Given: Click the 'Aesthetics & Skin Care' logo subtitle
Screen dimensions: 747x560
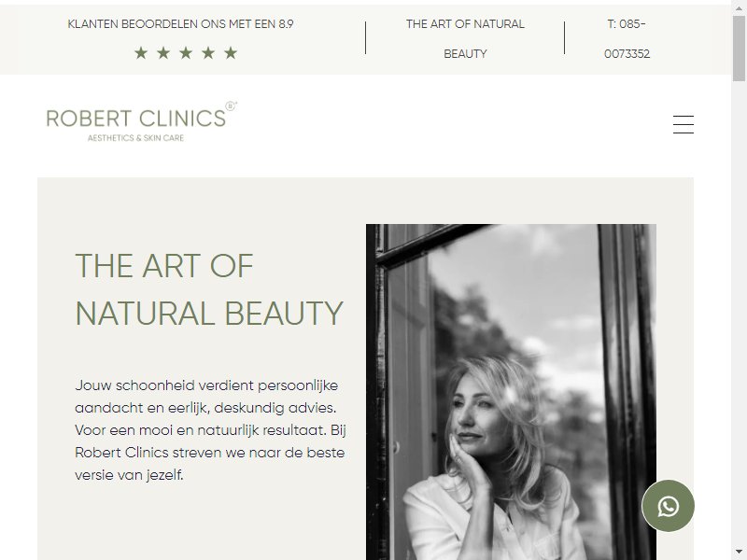Looking at the screenshot, I should click(x=135, y=138).
